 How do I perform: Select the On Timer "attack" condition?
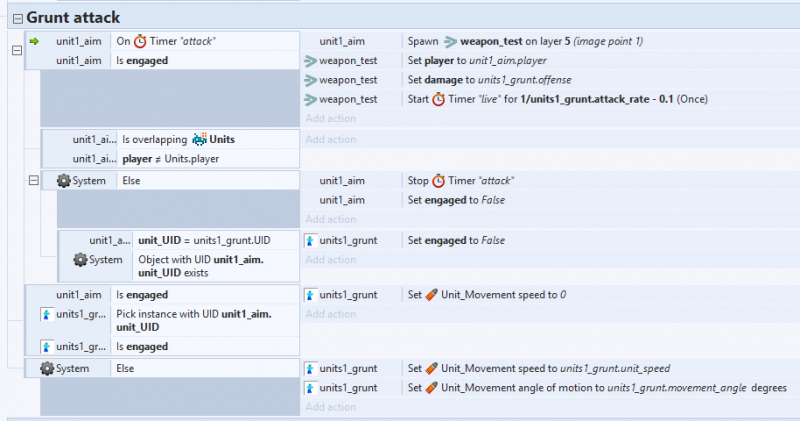(x=166, y=41)
